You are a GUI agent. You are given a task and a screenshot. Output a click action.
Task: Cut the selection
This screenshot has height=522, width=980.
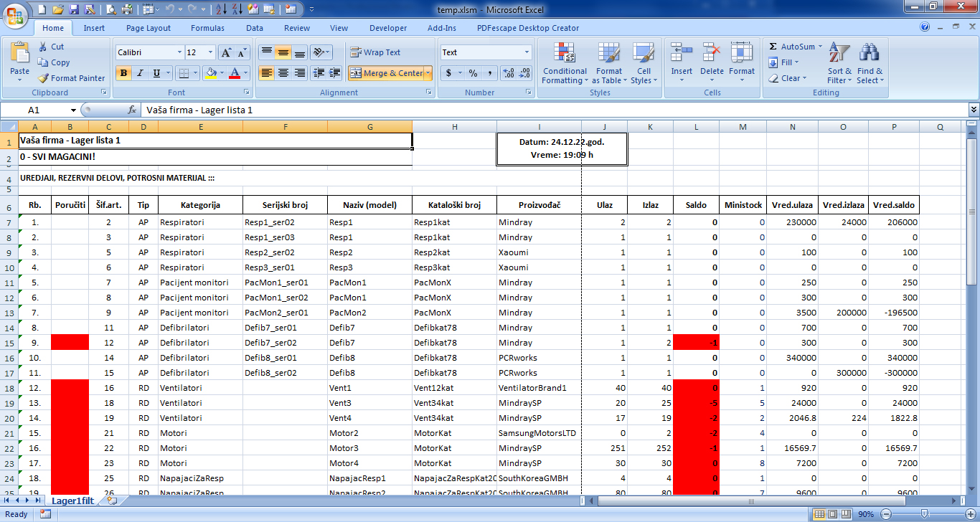click(x=50, y=47)
